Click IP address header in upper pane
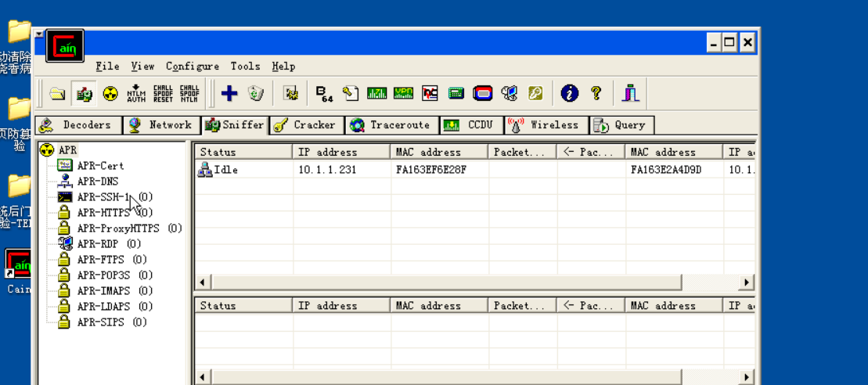The image size is (868, 385). tap(341, 152)
